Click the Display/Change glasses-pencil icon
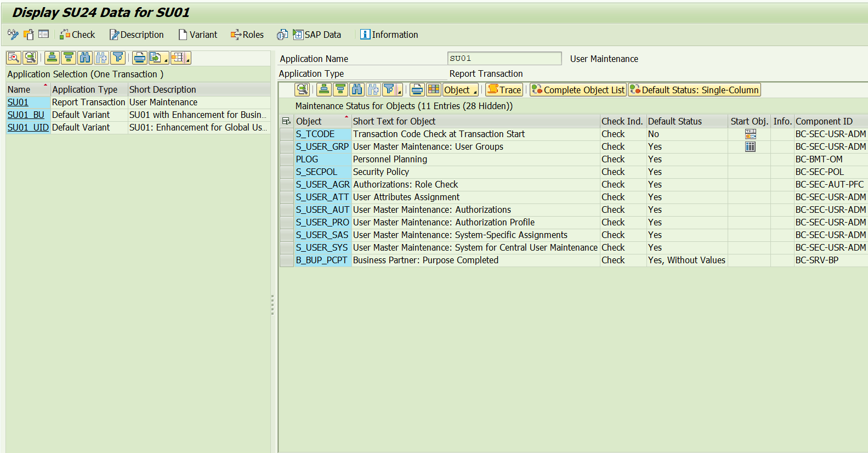The height and width of the screenshot is (453, 868). (13, 35)
